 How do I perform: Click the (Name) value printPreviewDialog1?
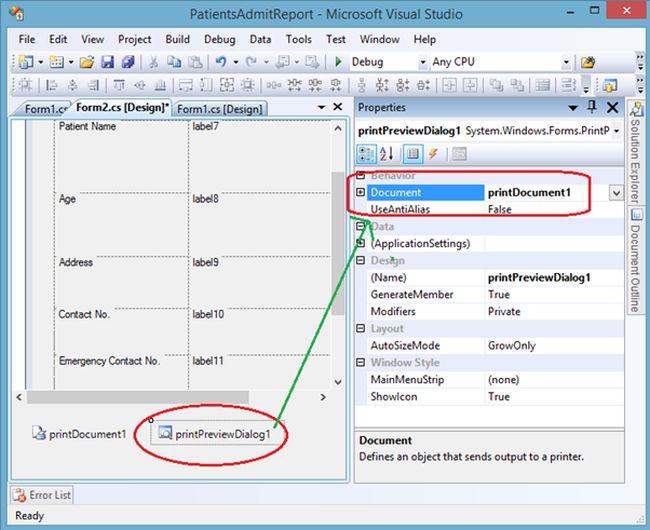[539, 278]
